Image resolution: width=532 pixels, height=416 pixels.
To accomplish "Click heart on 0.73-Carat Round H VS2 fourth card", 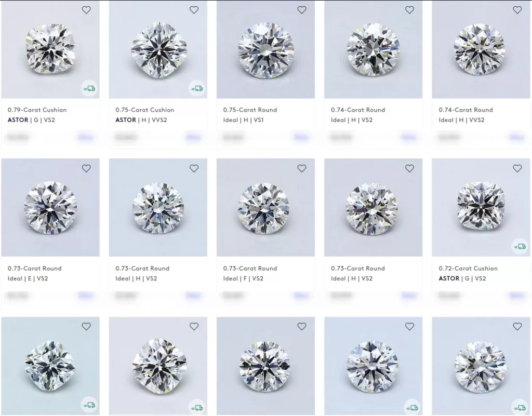I will click(409, 168).
